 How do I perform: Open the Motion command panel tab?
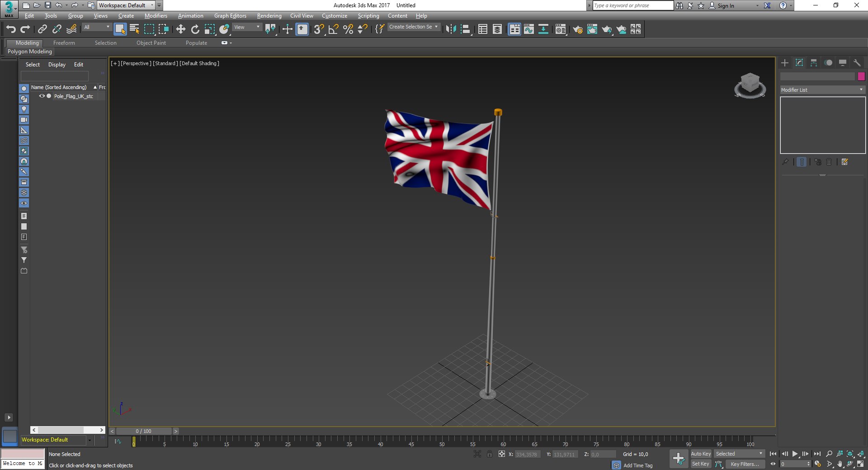pos(828,63)
